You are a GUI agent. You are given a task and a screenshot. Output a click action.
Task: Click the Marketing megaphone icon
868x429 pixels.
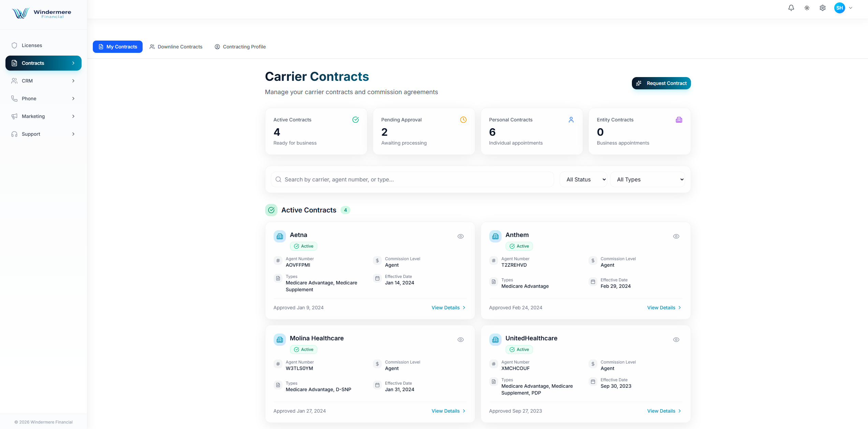click(x=14, y=116)
